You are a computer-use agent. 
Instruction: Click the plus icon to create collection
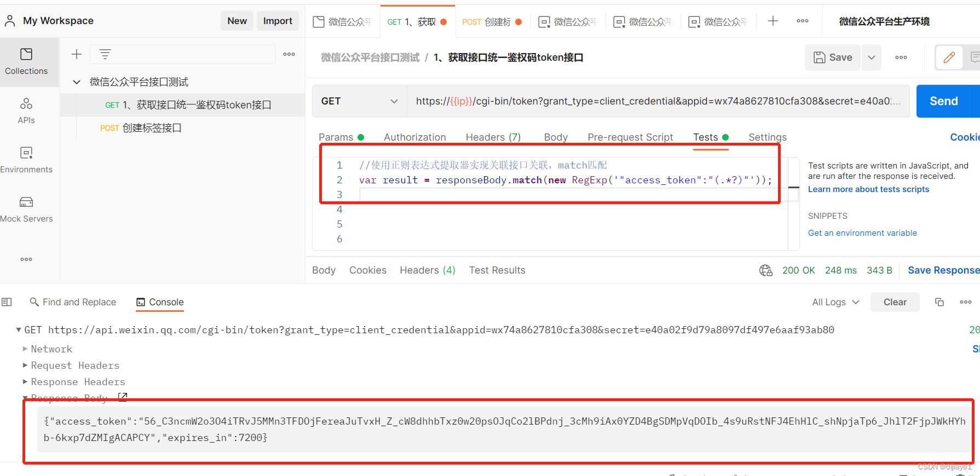[77, 54]
